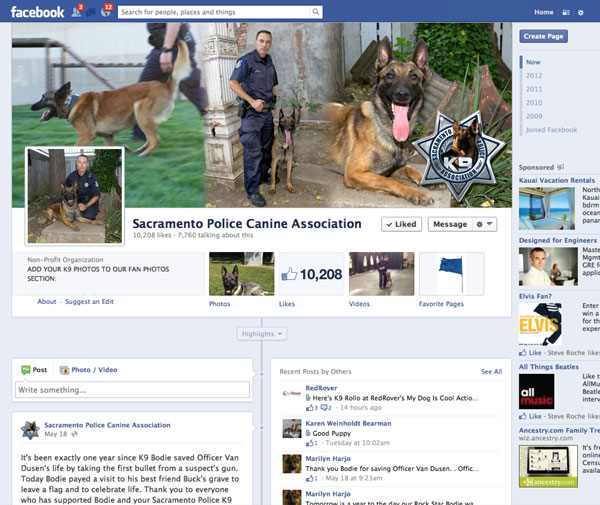Viewport: 600px width, 505px height.
Task: Click the public globe icon beside May 18
Action: 75,434
